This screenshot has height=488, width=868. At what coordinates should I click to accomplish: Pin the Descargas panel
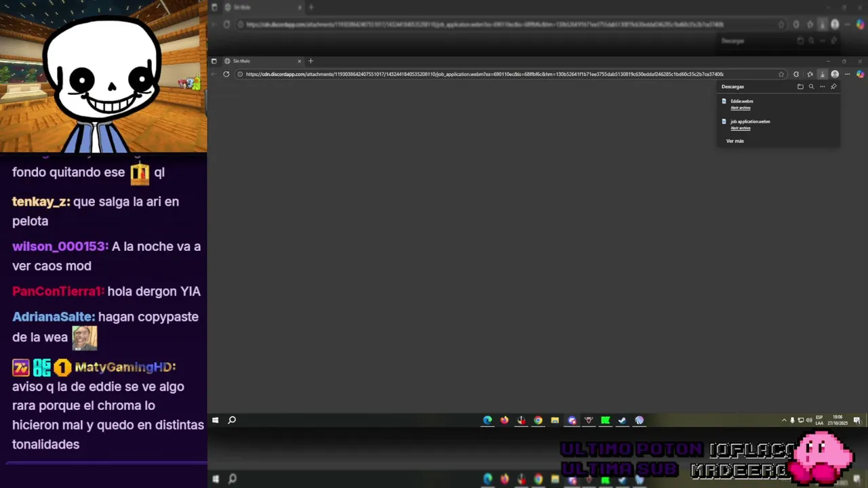point(833,87)
